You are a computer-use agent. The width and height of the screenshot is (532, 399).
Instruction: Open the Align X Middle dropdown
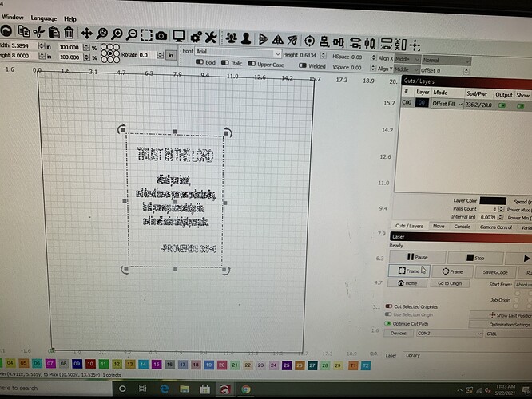[x=407, y=59]
